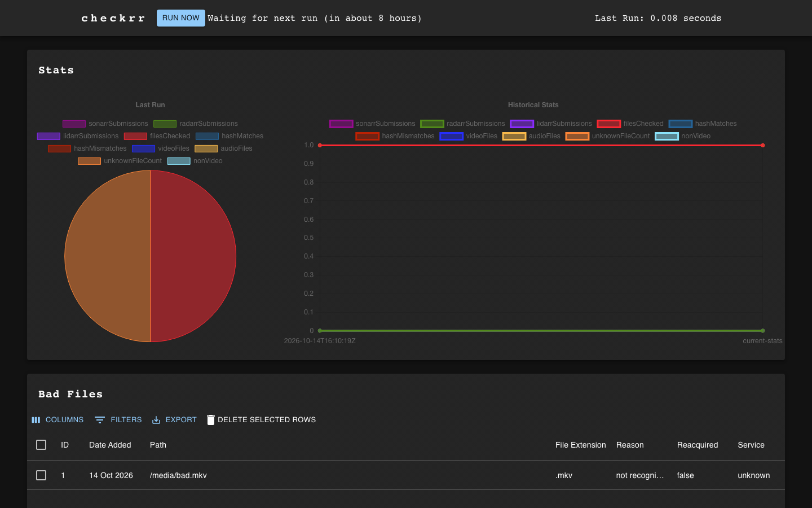Tick the select-all checkbox in table header
This screenshot has height=508, width=812.
(41, 445)
